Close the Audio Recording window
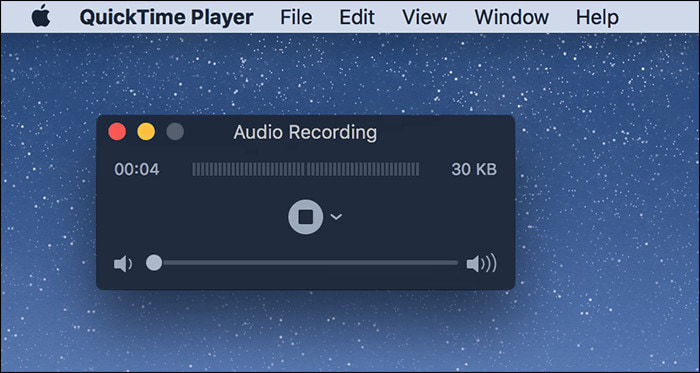The width and height of the screenshot is (700, 373). point(117,132)
